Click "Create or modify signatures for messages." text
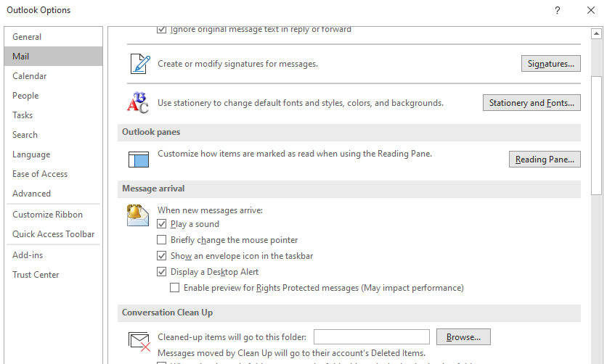The height and width of the screenshot is (364, 607). pos(237,64)
